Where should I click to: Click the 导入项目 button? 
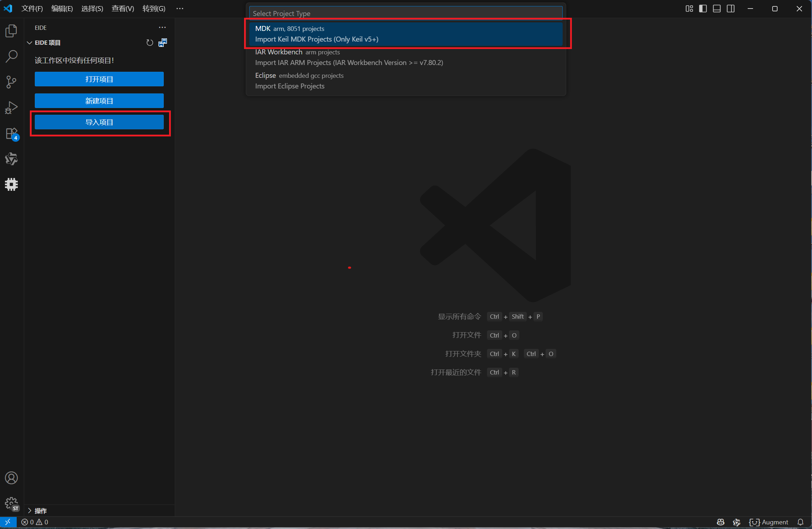[99, 122]
